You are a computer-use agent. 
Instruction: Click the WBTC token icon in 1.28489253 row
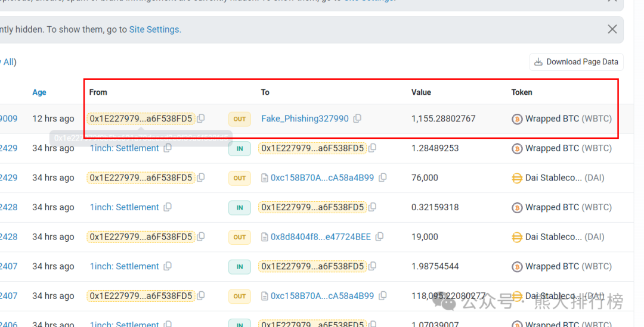(516, 148)
